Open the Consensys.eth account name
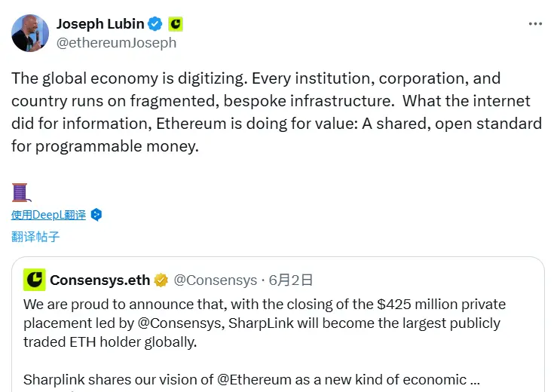 click(x=99, y=280)
